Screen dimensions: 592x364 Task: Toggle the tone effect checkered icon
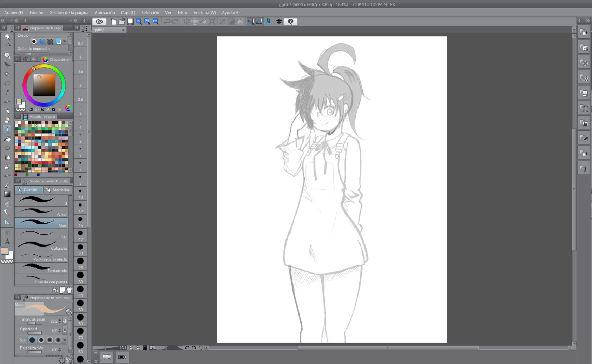pyautogui.click(x=50, y=41)
